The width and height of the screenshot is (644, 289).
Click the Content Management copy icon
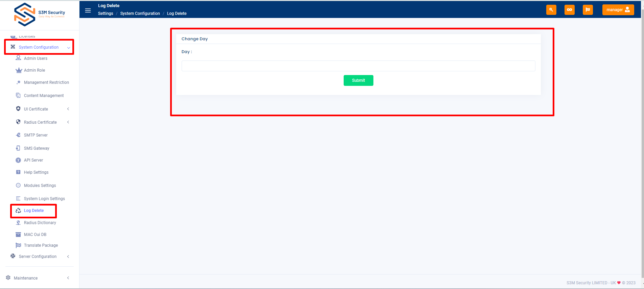[x=18, y=95]
